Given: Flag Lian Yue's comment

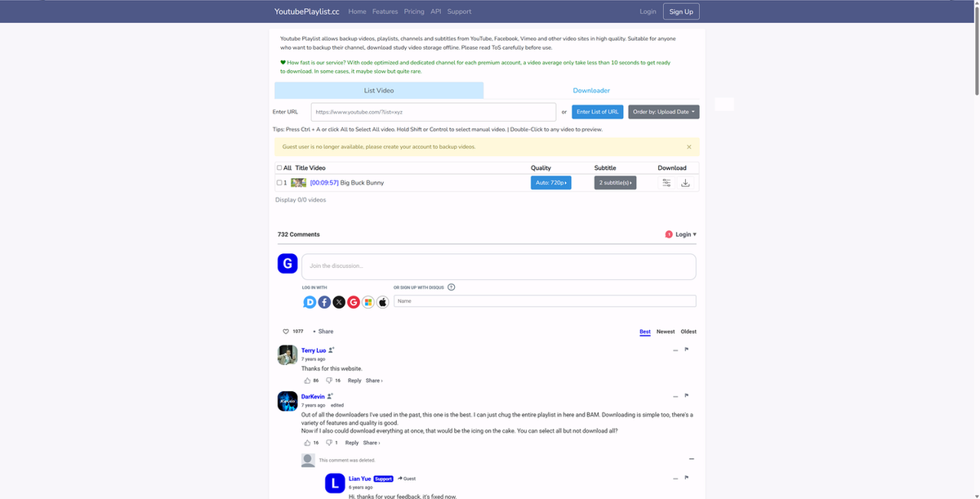Looking at the screenshot, I should pyautogui.click(x=687, y=478).
